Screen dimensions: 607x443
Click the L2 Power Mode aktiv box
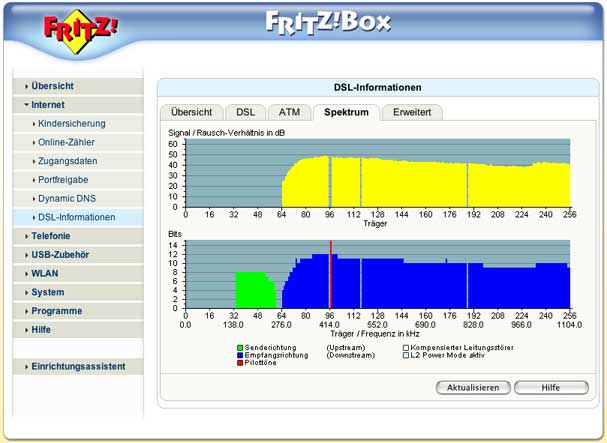(x=406, y=354)
